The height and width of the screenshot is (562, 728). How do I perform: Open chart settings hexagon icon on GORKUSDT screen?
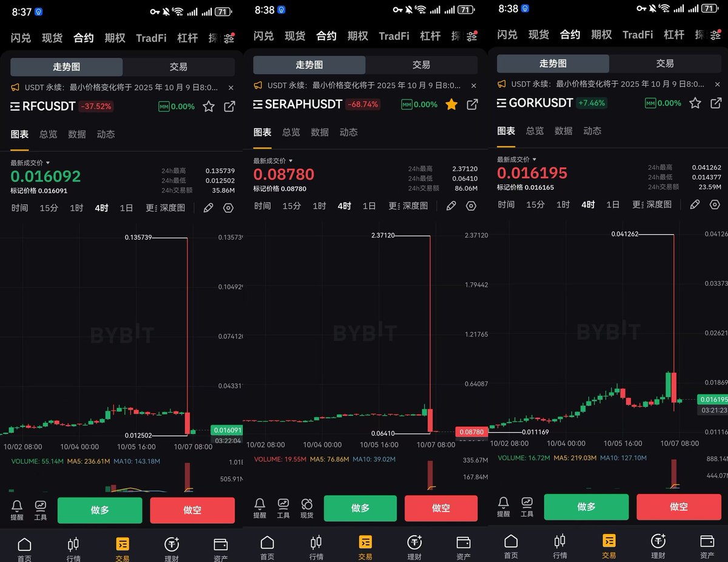click(715, 205)
